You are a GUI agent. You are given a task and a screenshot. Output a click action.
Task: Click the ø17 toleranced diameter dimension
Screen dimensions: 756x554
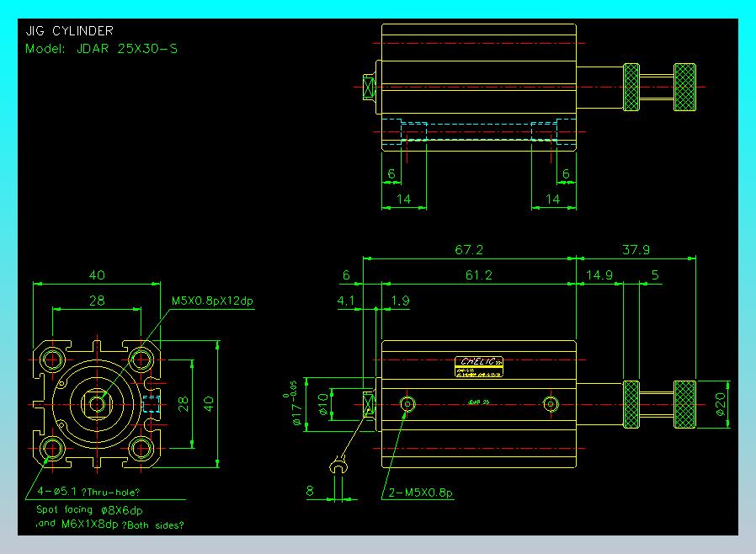(295, 403)
